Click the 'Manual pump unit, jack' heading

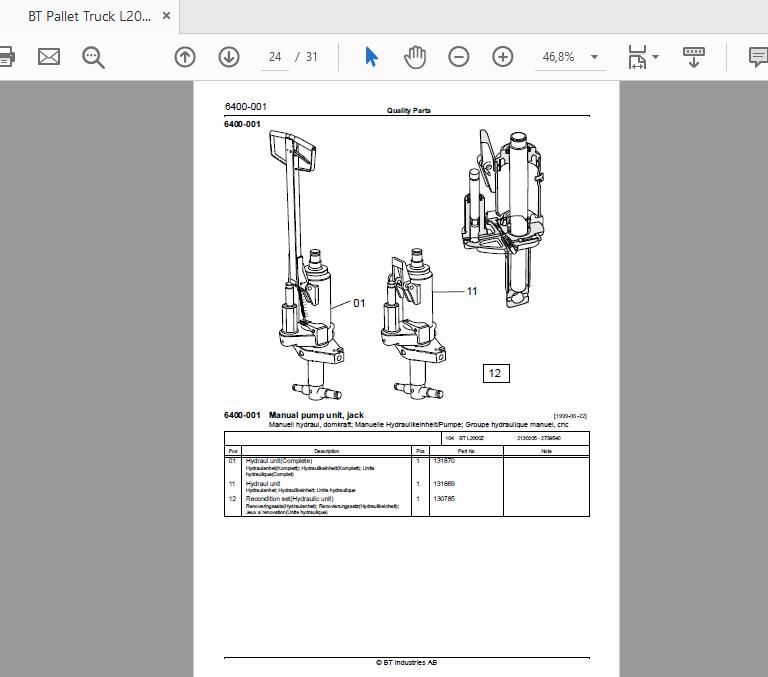coord(316,415)
